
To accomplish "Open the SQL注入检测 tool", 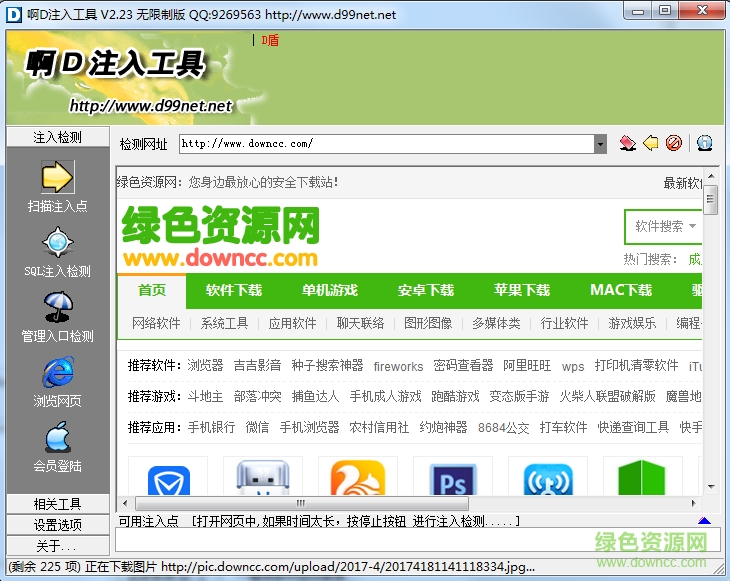I will 57,242.
